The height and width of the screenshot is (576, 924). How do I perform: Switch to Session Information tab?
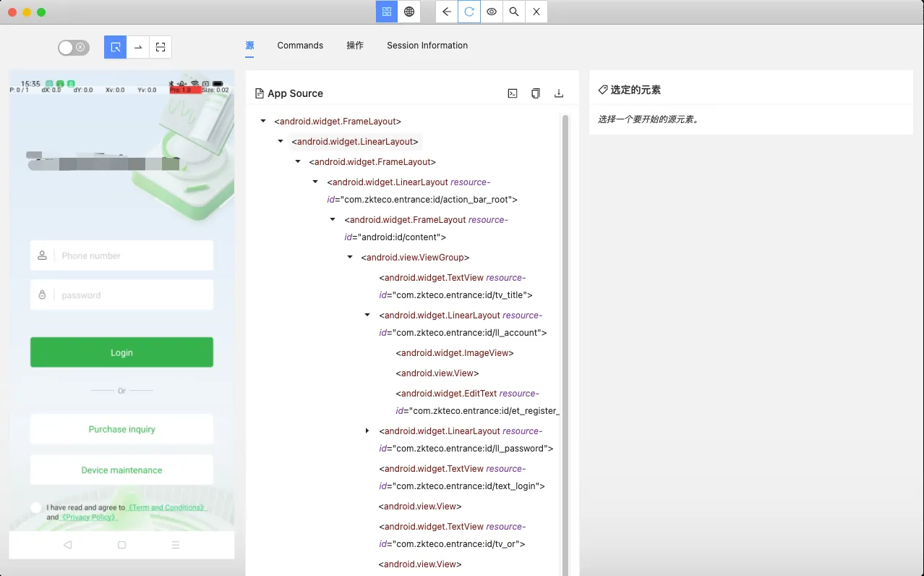click(427, 46)
